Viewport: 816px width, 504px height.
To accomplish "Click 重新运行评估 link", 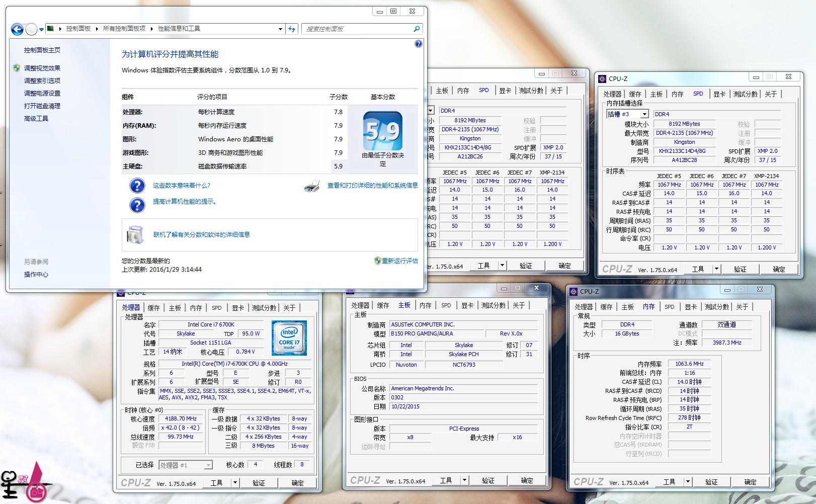I will click(x=400, y=261).
